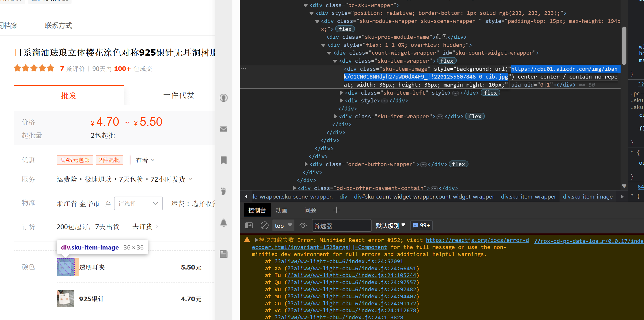Open the reactjs.org error docs link
The height and width of the screenshot is (320, 644).
click(x=477, y=240)
